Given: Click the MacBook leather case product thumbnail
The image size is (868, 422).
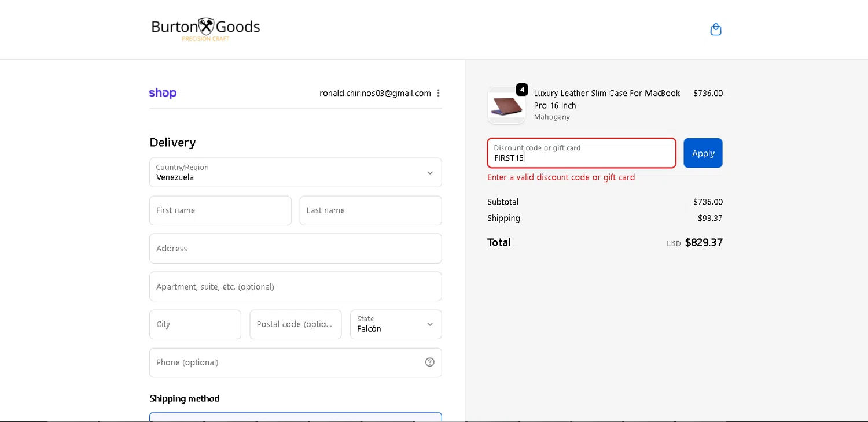Looking at the screenshot, I should (x=506, y=106).
